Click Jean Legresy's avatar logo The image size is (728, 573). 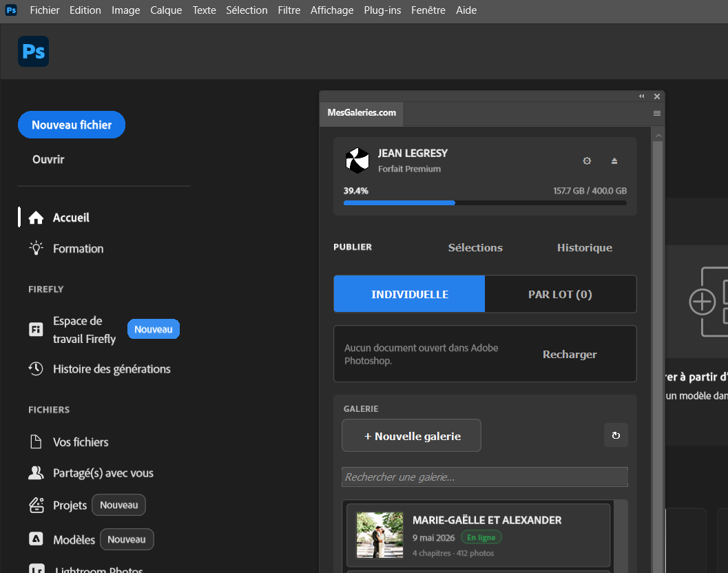[357, 160]
